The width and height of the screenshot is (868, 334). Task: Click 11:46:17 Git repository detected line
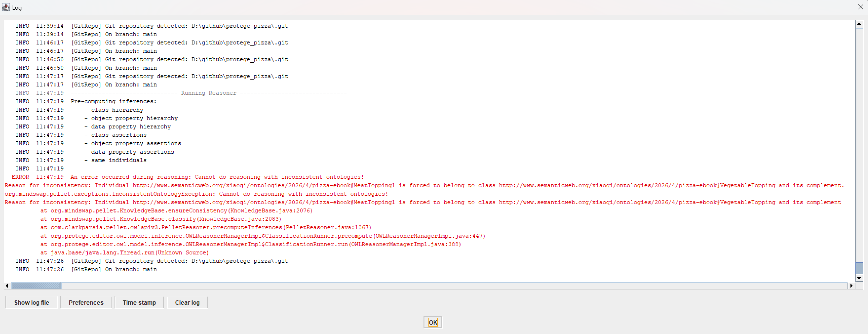pos(152,42)
